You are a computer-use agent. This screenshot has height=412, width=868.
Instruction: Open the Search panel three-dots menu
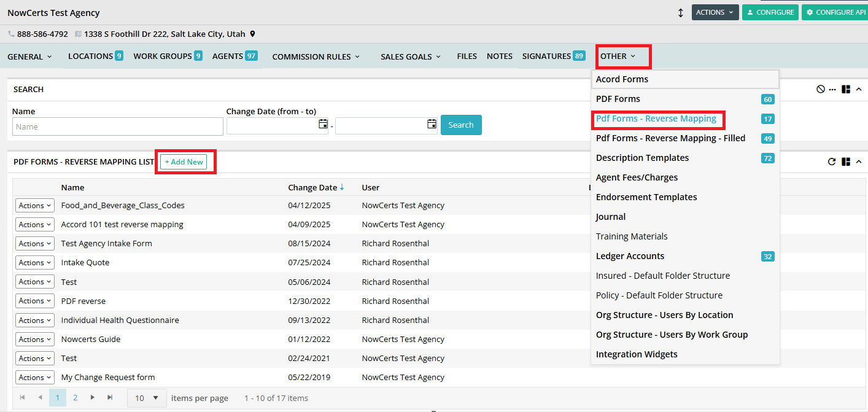tap(832, 90)
